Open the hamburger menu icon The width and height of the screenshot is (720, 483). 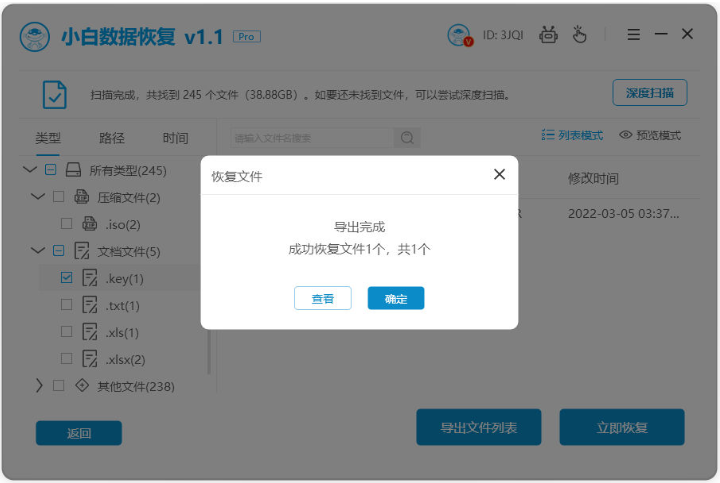[634, 34]
